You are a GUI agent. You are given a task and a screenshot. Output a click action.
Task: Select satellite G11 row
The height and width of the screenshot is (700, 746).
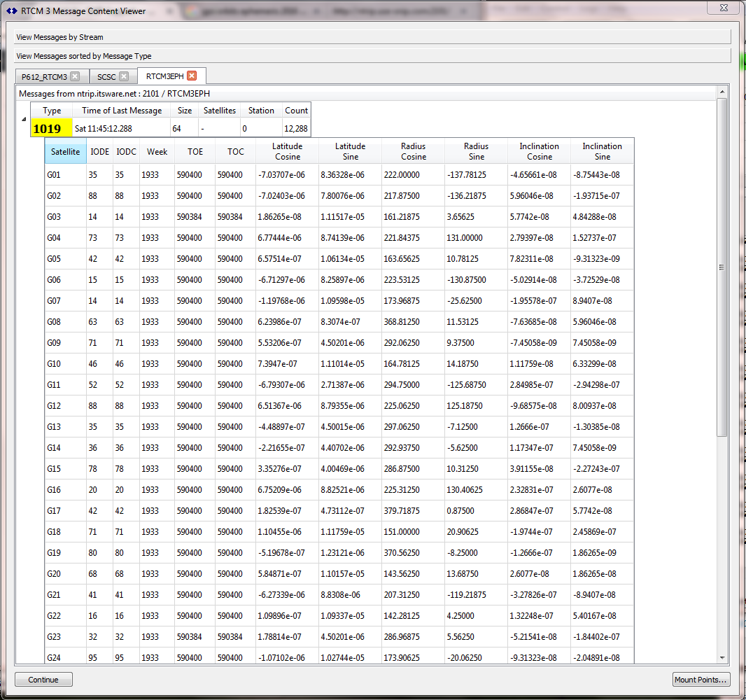click(x=339, y=384)
